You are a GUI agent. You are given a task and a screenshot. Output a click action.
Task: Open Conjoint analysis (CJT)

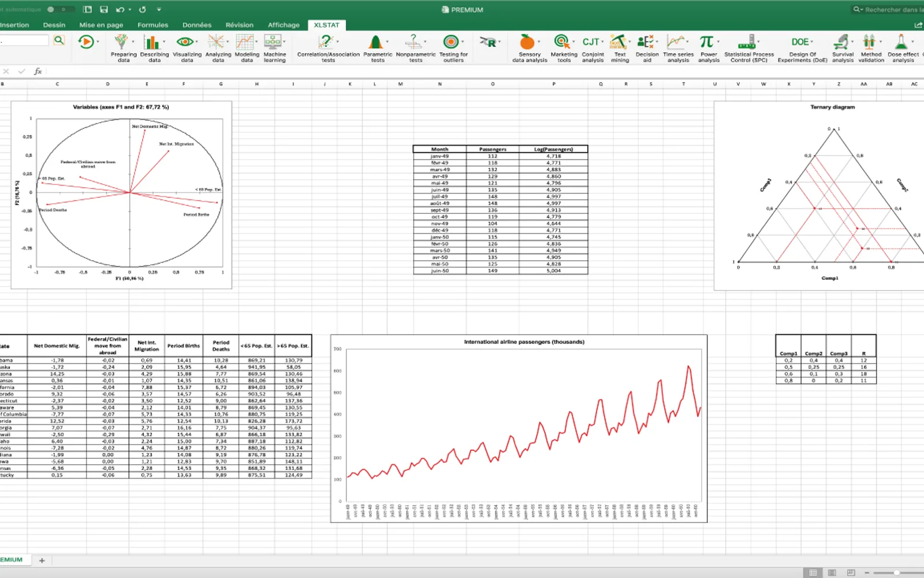593,48
